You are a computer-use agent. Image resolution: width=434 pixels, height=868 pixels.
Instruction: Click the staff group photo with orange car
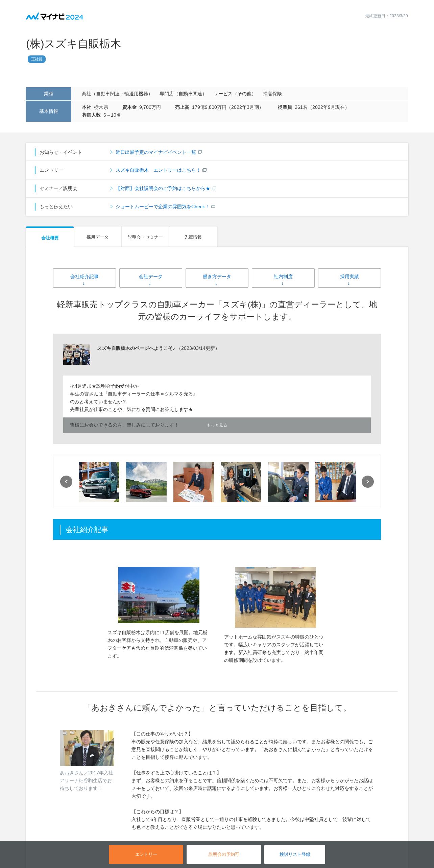[x=275, y=597]
